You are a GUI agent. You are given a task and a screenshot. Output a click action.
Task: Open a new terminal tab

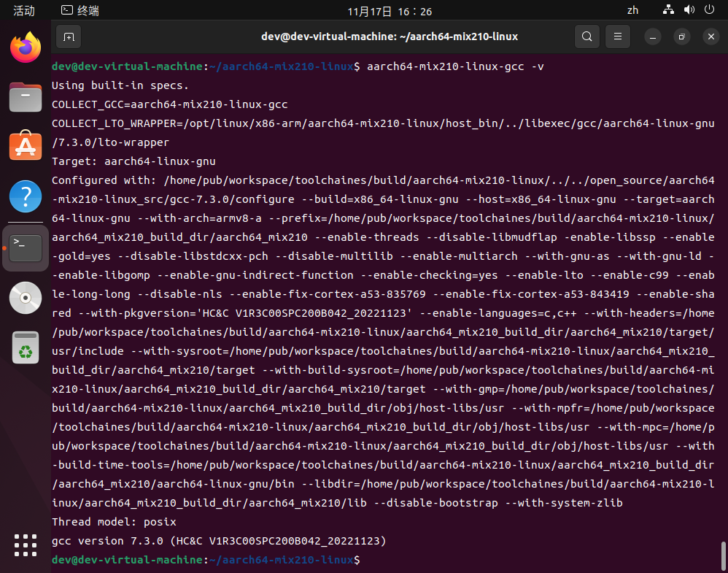(x=68, y=36)
